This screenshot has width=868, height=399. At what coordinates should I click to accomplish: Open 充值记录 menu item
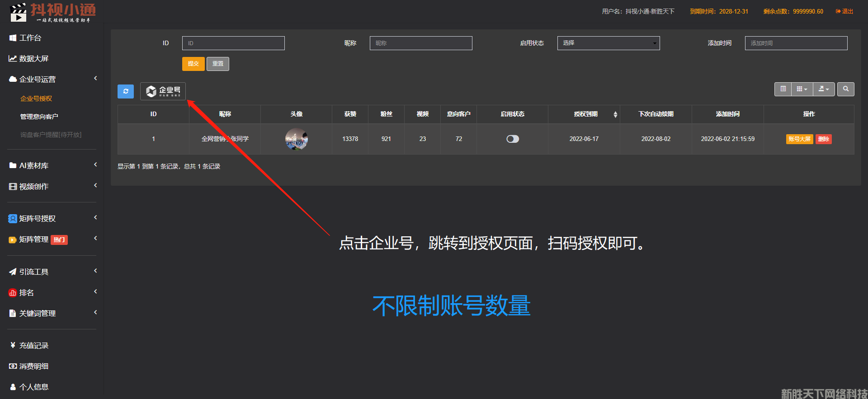(x=33, y=346)
